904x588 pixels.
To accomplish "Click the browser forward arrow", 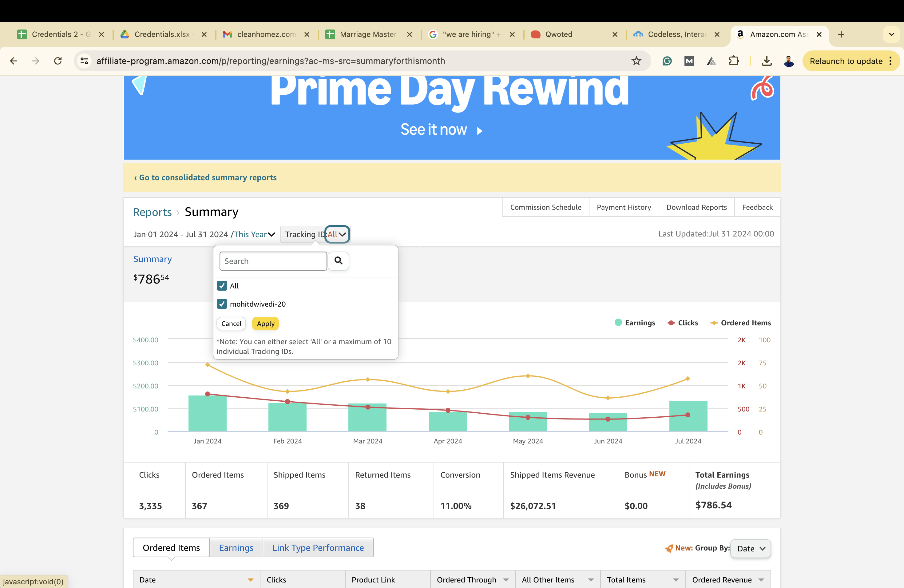I will [35, 61].
